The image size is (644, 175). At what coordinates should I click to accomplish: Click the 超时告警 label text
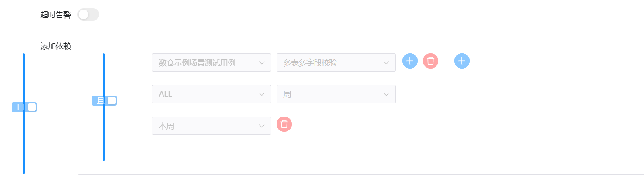pyautogui.click(x=55, y=14)
